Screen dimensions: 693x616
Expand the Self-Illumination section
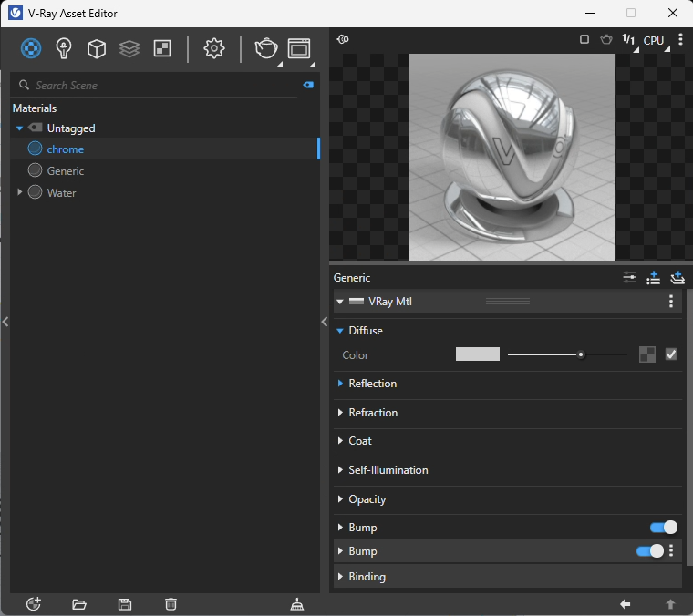pyautogui.click(x=340, y=470)
